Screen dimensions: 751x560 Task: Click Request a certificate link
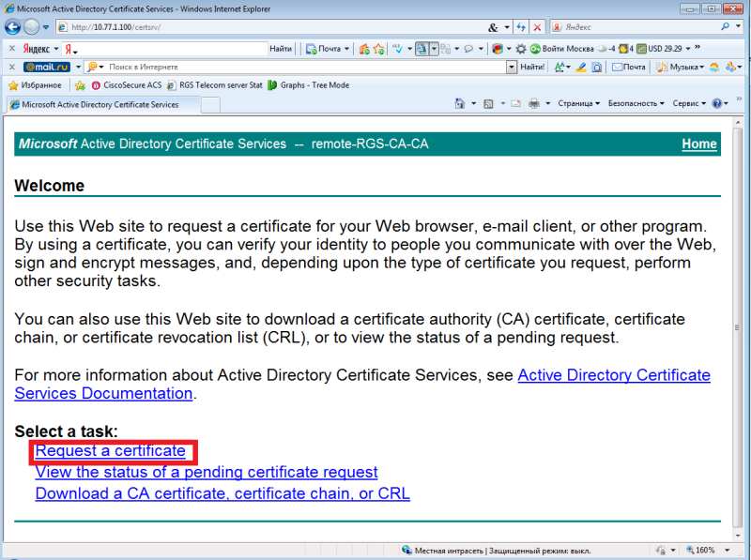[x=110, y=450]
